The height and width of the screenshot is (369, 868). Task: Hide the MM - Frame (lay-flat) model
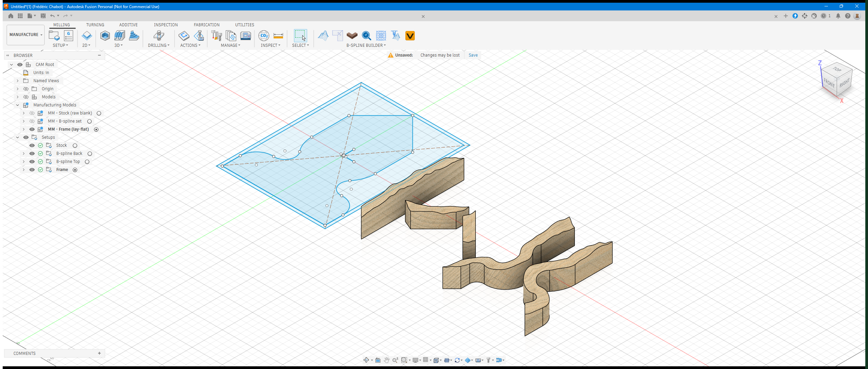[32, 129]
